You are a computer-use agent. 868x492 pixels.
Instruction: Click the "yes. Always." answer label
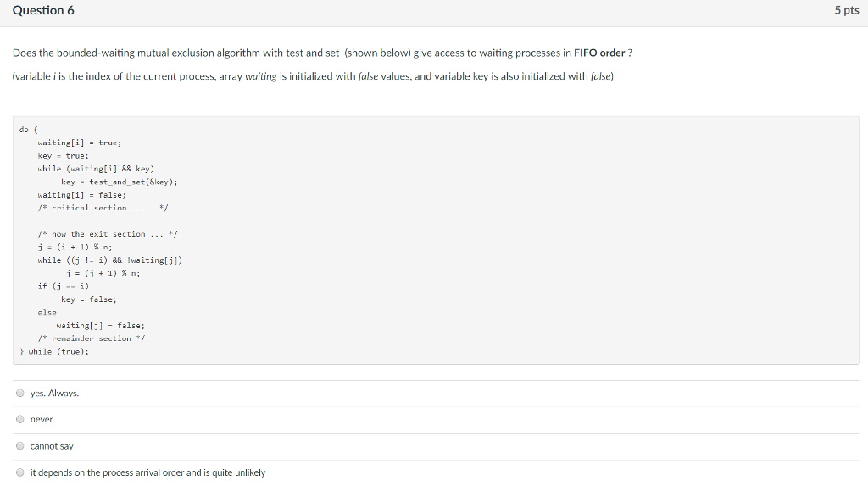coord(54,394)
